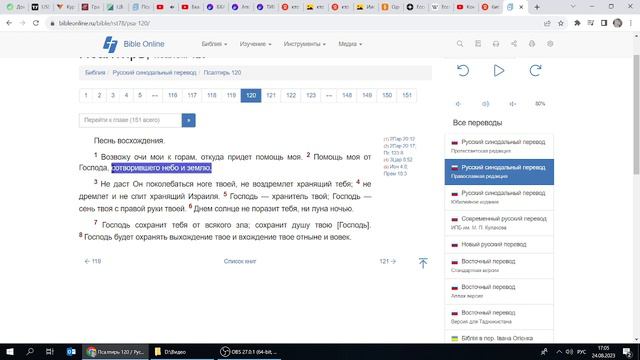Viewport: 640px width, 360px height.
Task: Click the browser address bar URL
Action: pos(104,23)
